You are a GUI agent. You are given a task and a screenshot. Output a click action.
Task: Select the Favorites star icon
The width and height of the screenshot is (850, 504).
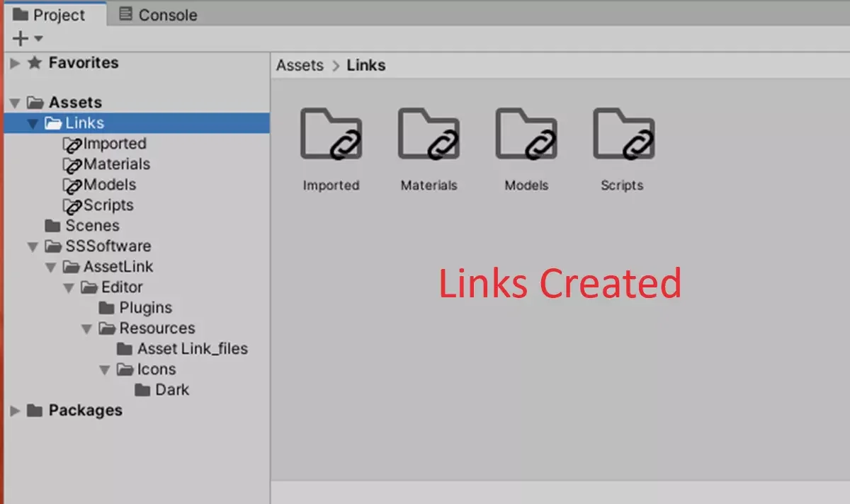tap(35, 63)
